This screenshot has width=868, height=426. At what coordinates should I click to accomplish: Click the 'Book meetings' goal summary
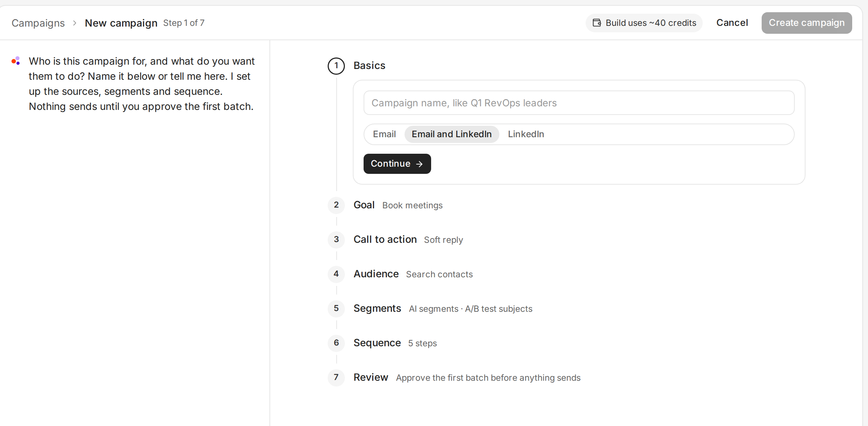pyautogui.click(x=412, y=205)
